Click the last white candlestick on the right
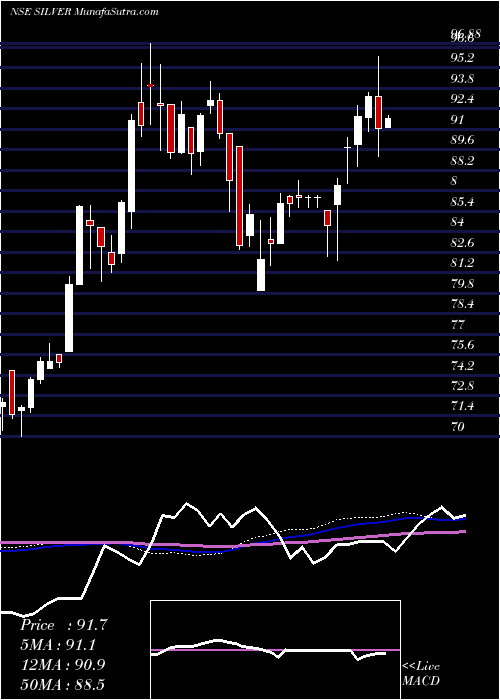This screenshot has width=500, height=700. (x=388, y=123)
